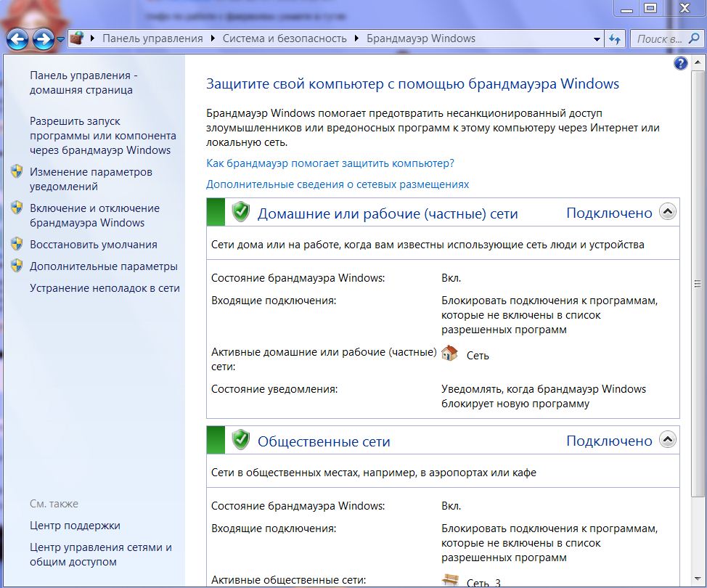Viewport: 707px width, 588px height.
Task: Open Изменение параметров уведомлений link
Action: [91, 179]
